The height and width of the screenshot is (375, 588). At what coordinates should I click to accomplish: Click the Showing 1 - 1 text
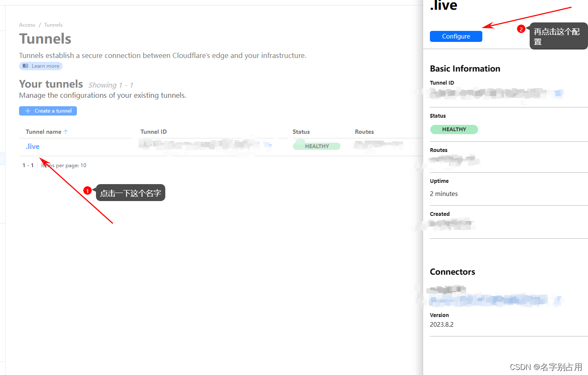click(111, 85)
